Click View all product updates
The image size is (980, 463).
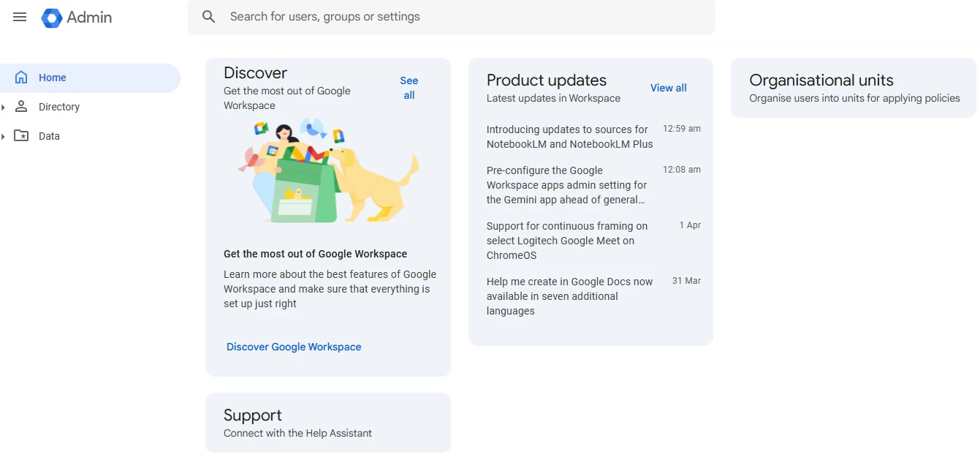[668, 88]
